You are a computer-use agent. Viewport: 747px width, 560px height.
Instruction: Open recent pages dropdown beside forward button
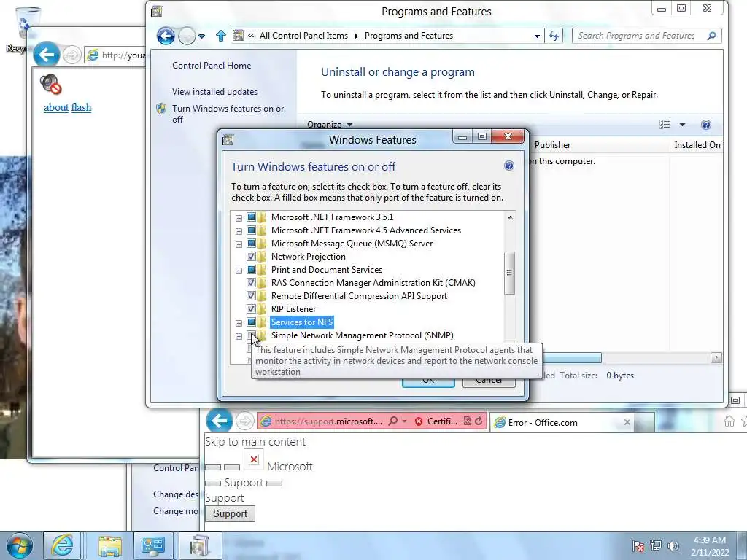pos(202,36)
